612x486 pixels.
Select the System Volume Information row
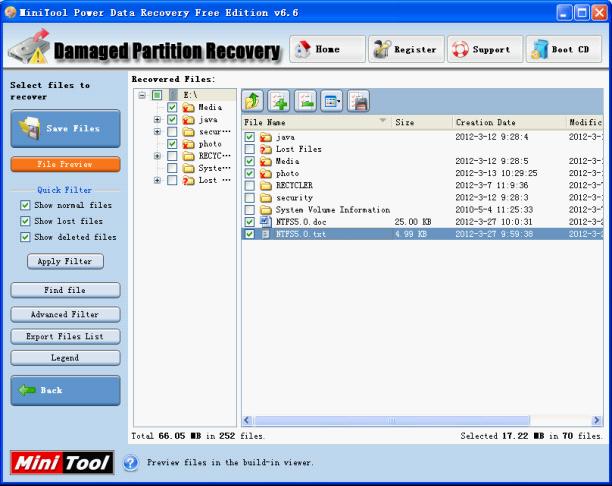coord(422,210)
